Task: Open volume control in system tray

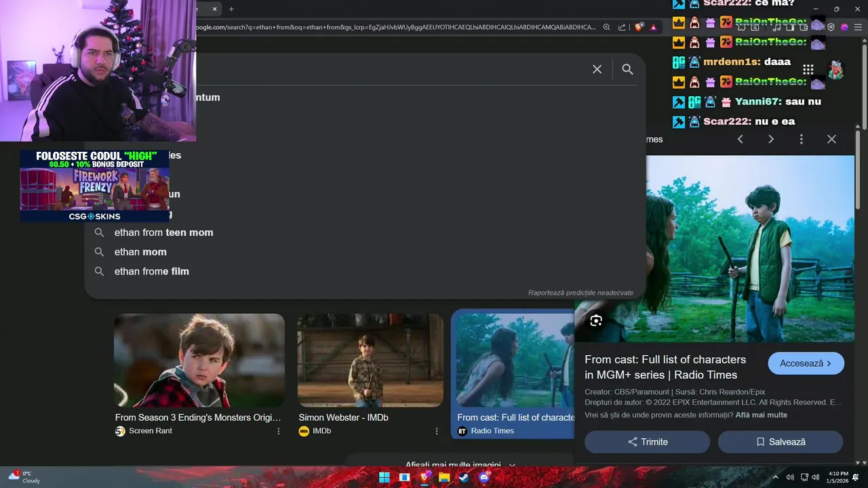Action: click(x=816, y=477)
